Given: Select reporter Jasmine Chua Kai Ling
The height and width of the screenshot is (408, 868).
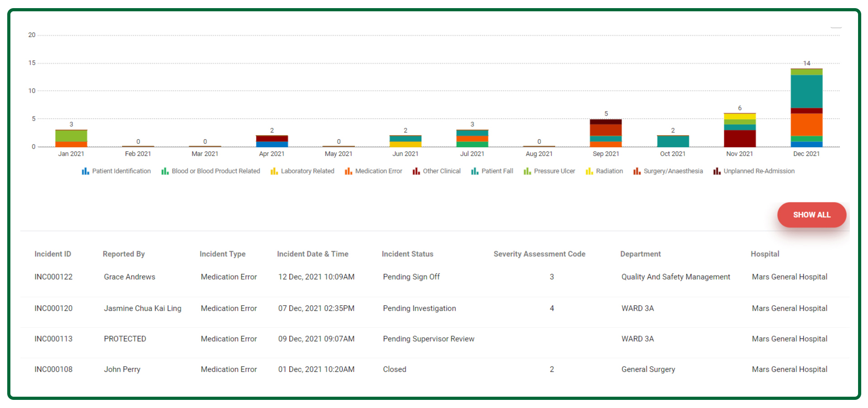Looking at the screenshot, I should 142,309.
